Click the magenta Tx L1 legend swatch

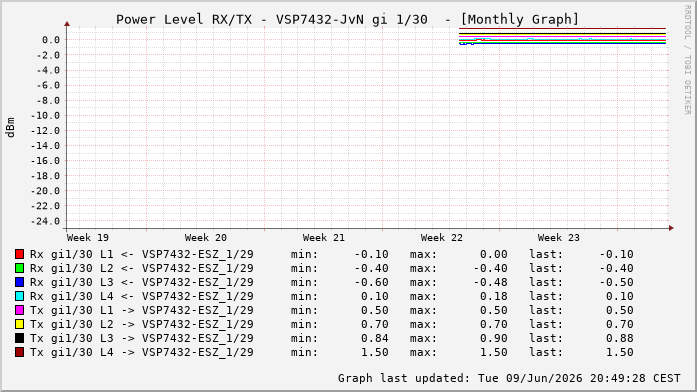[x=20, y=310]
